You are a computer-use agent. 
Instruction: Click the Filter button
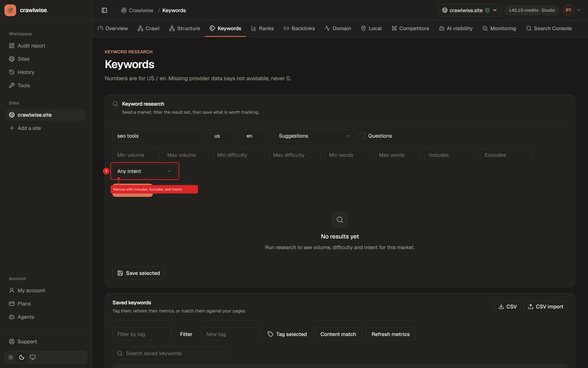coord(186,334)
